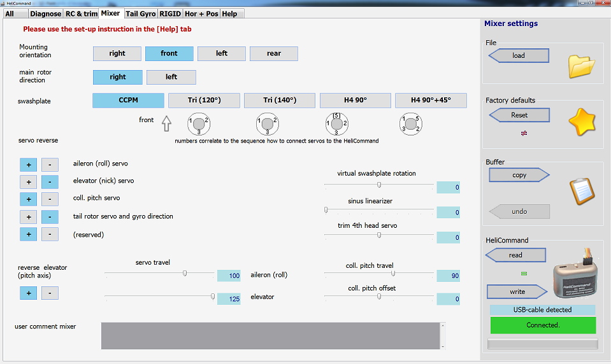Click the aileron (roll) servo travel slider
Screen dimensions: 611x364
[159, 273]
